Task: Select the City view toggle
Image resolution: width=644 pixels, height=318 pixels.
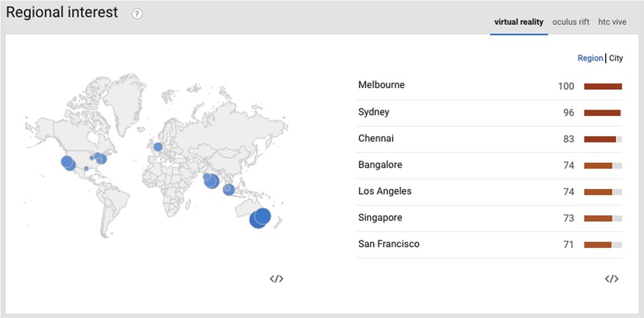Action: click(616, 59)
